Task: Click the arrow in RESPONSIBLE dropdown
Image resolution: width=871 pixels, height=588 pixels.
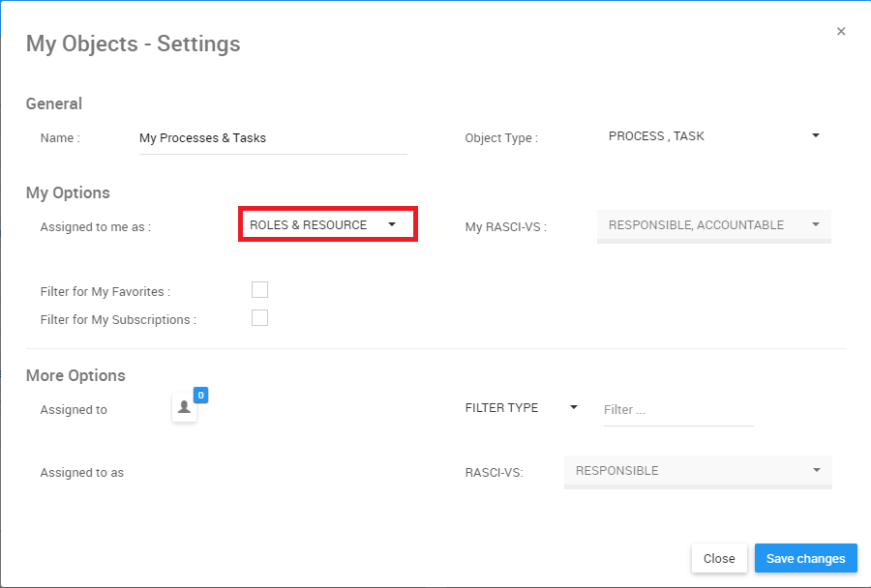Action: click(817, 470)
